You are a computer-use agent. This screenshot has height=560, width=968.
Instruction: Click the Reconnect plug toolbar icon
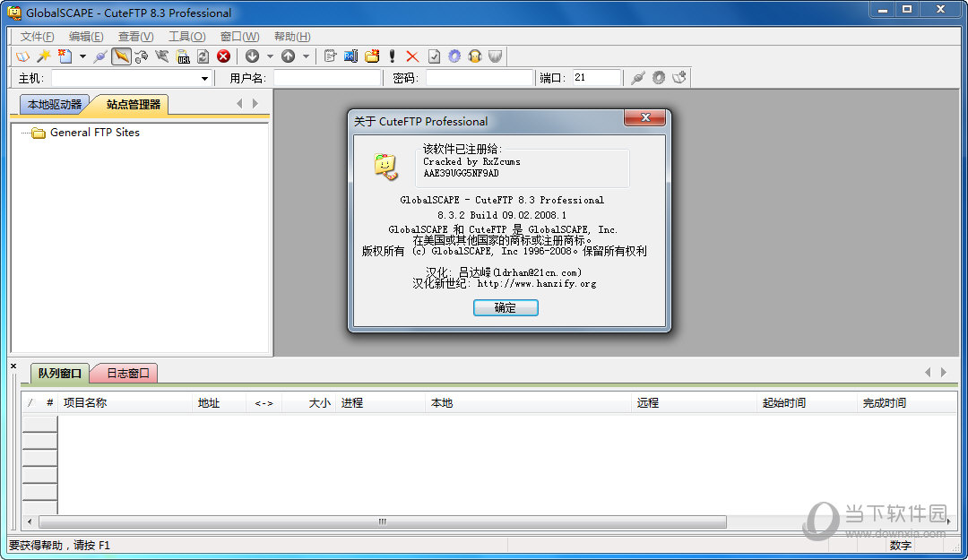tap(100, 56)
